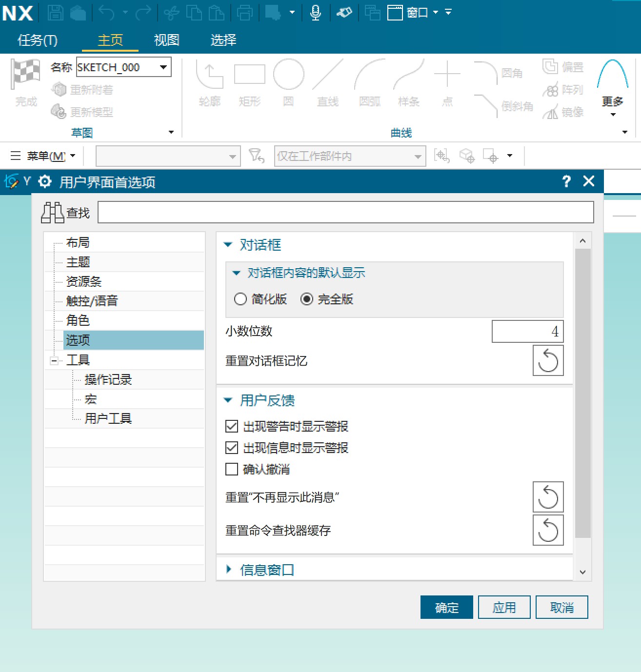Image resolution: width=641 pixels, height=672 pixels.
Task: Select 操作记录 under 工具
Action: [x=108, y=379]
